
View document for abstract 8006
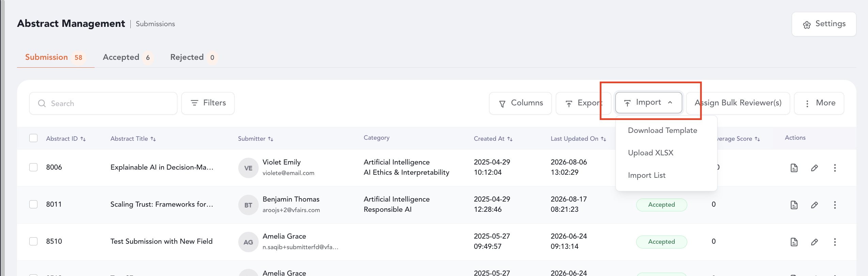click(x=794, y=168)
